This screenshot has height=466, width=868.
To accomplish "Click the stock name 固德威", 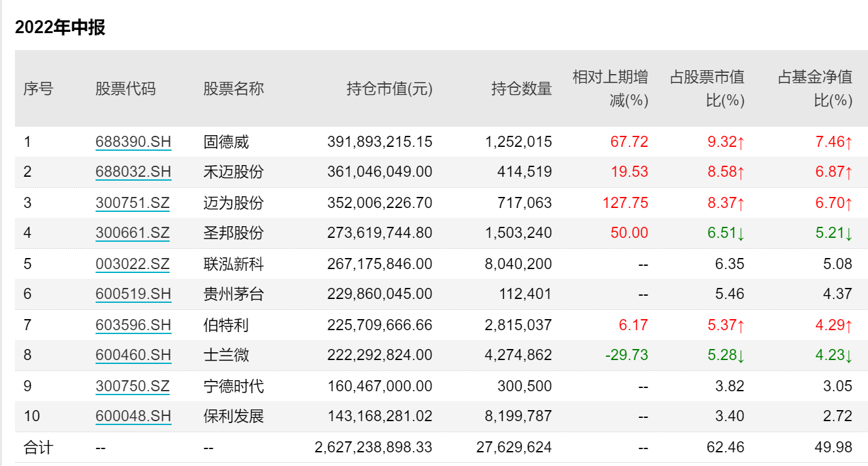I will point(226,142).
